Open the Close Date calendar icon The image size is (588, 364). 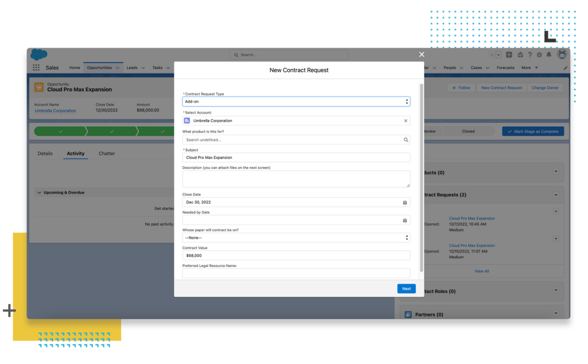point(405,202)
